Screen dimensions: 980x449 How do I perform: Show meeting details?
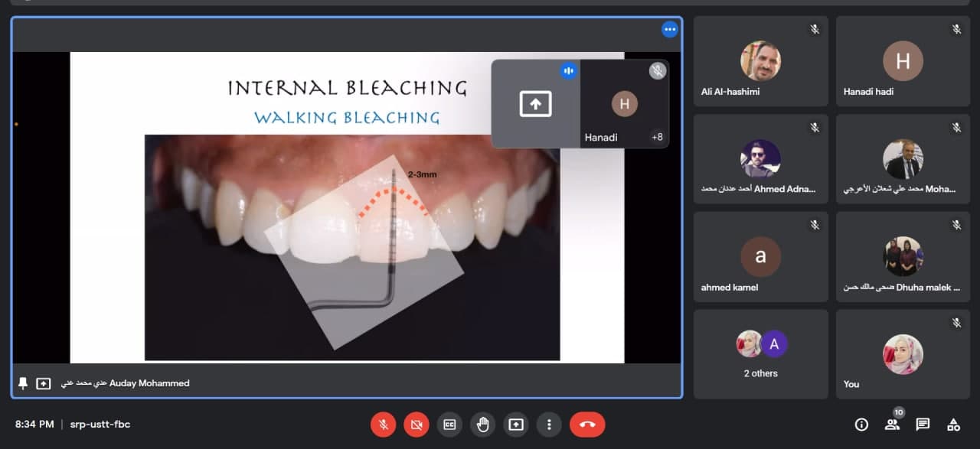tap(861, 424)
